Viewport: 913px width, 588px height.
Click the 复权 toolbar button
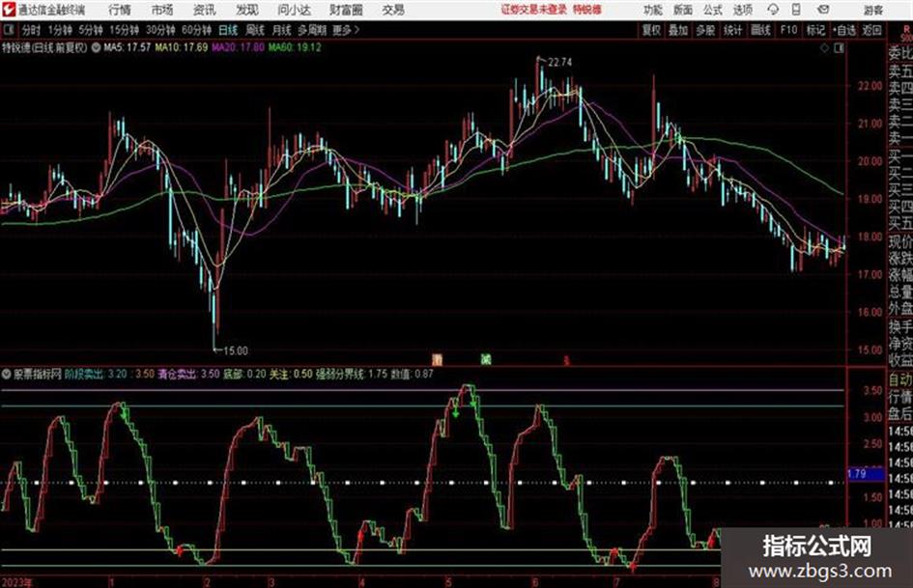[651, 30]
